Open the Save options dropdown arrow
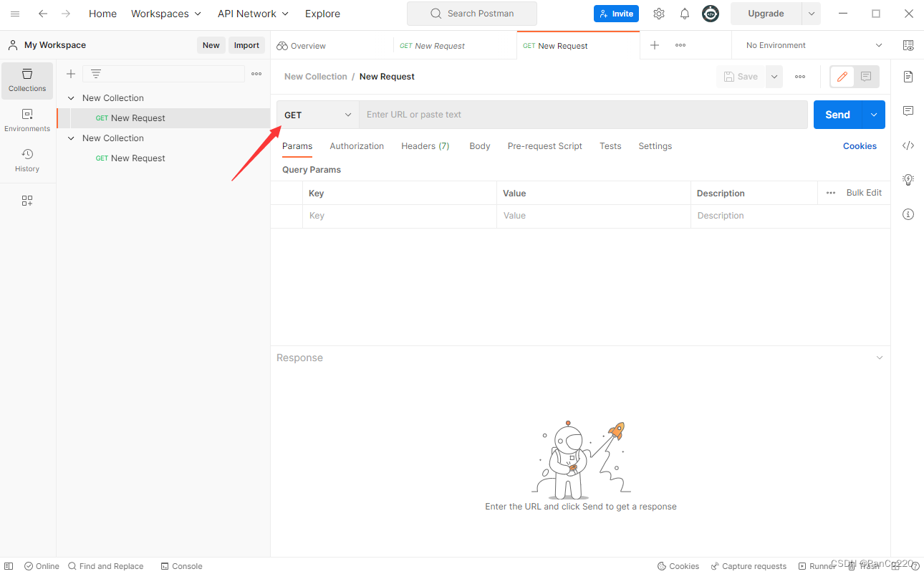Image resolution: width=924 pixels, height=574 pixels. tap(774, 77)
